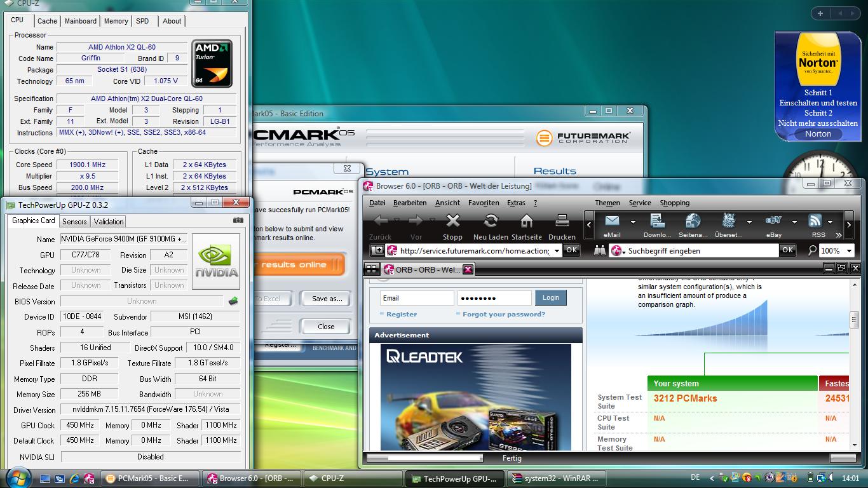Click the BIOS save chip icon in GPU-Z

click(233, 301)
